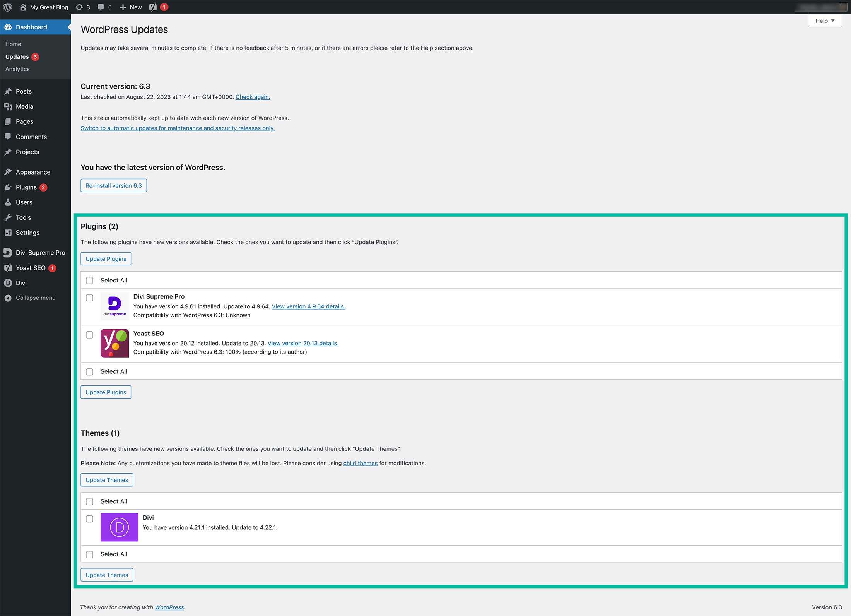This screenshot has height=616, width=851.
Task: Click the Users person icon
Action: point(8,202)
